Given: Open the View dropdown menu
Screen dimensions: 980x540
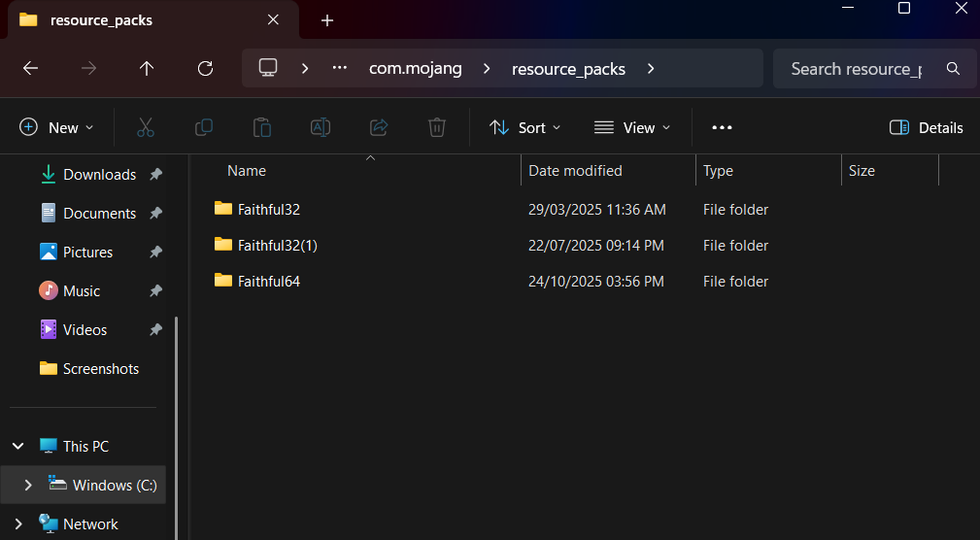Looking at the screenshot, I should point(631,127).
